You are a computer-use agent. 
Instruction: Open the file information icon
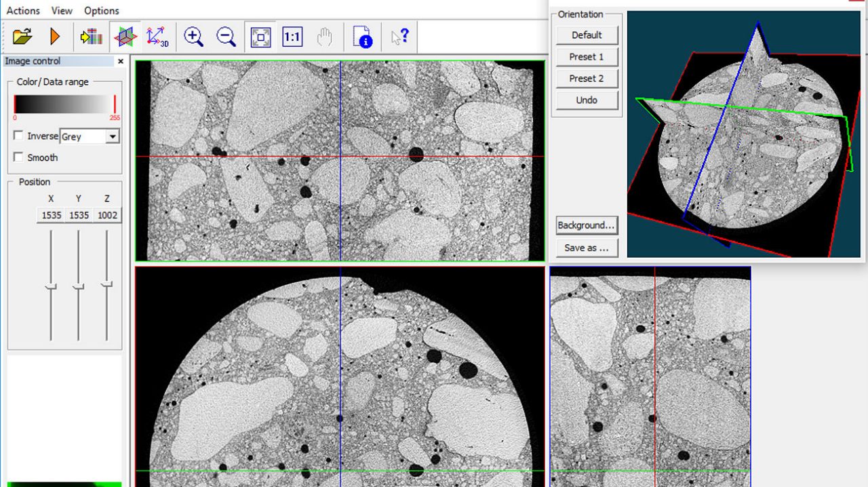[x=363, y=37]
